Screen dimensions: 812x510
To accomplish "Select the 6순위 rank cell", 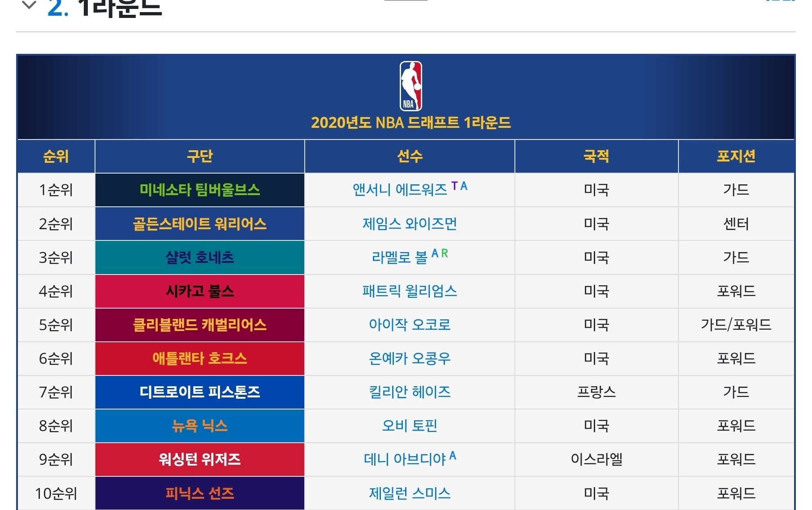I will point(56,358).
